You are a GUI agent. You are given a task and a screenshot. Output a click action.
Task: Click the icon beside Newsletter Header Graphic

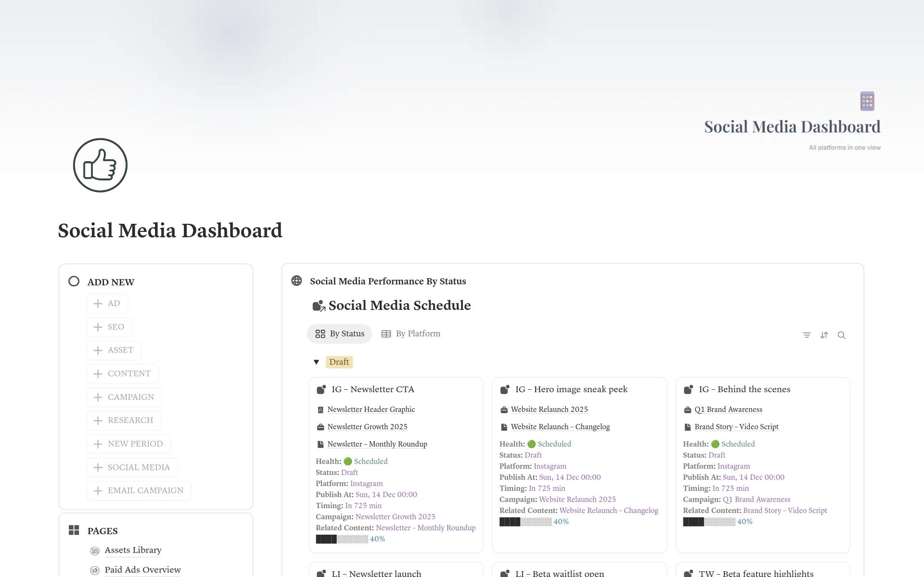(x=321, y=410)
